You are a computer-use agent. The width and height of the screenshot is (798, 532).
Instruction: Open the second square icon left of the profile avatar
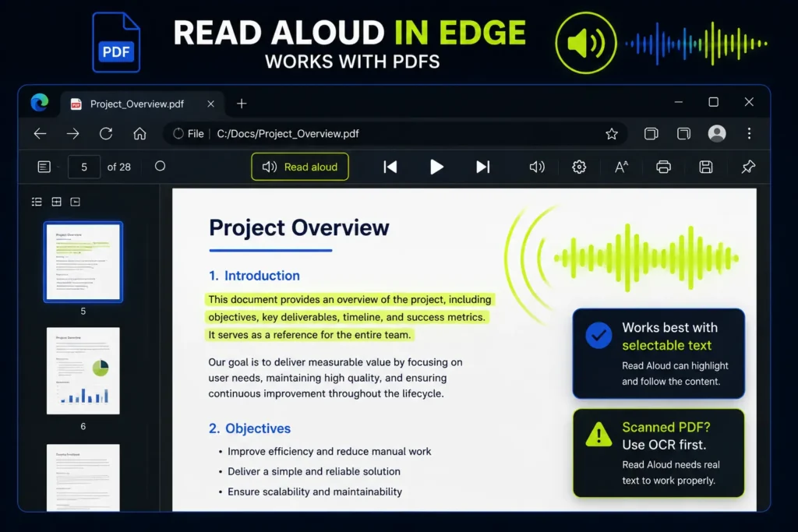[683, 134]
